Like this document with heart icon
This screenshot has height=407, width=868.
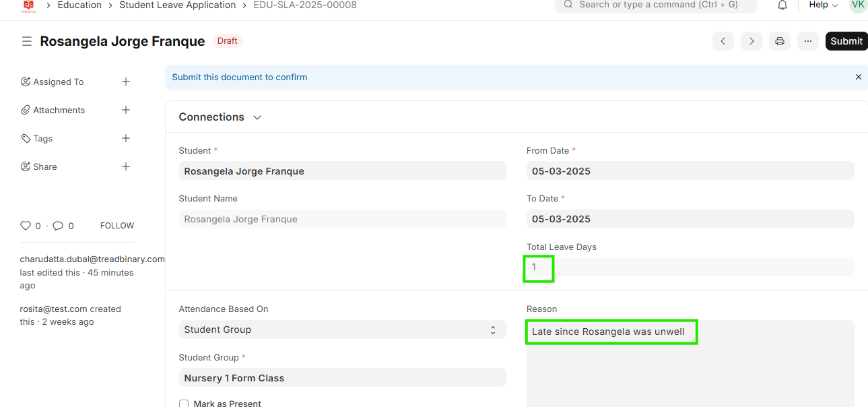tap(26, 226)
